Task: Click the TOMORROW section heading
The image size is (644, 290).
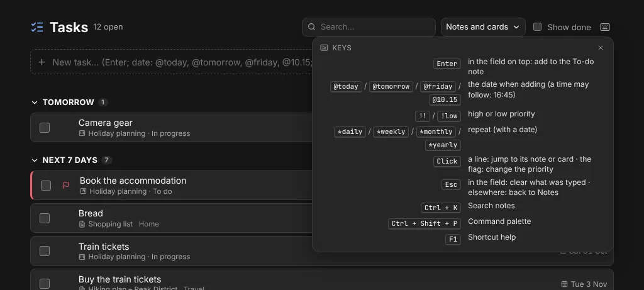Action: click(68, 103)
